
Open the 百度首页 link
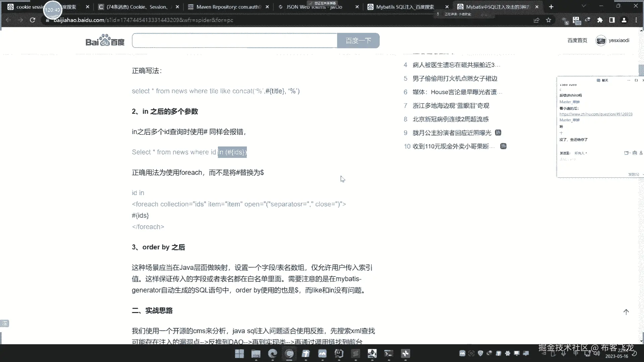(x=577, y=41)
